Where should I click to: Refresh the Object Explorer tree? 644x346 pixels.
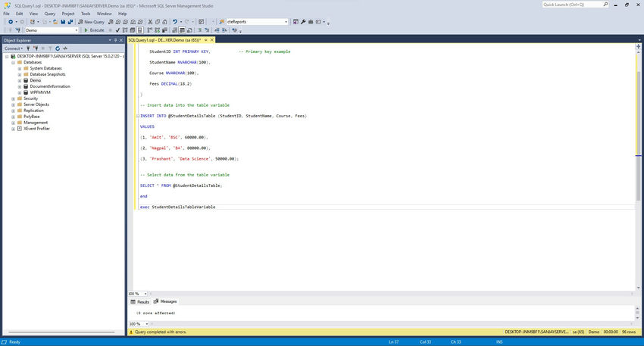[x=56, y=48]
